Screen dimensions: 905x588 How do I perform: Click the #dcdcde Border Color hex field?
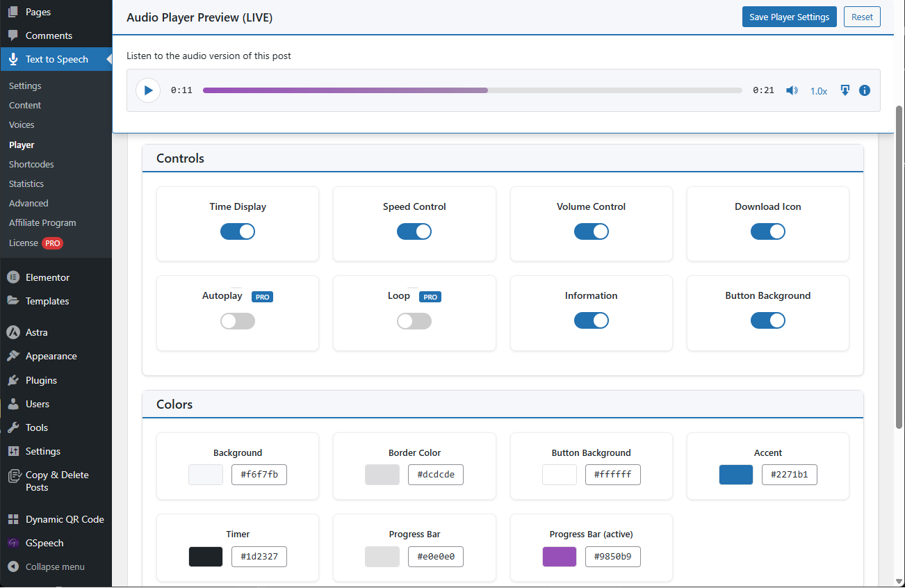pos(436,475)
